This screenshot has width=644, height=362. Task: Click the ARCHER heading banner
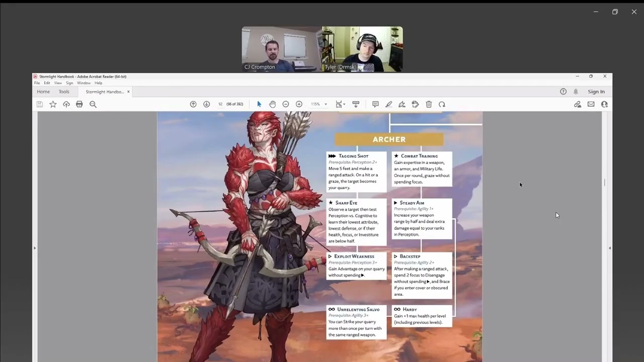click(x=389, y=139)
